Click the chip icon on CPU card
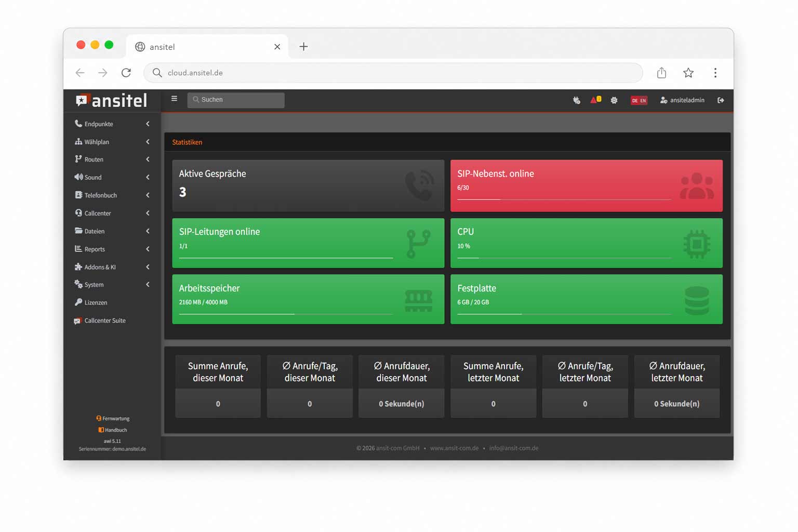This screenshot has width=798, height=532. pos(697,244)
